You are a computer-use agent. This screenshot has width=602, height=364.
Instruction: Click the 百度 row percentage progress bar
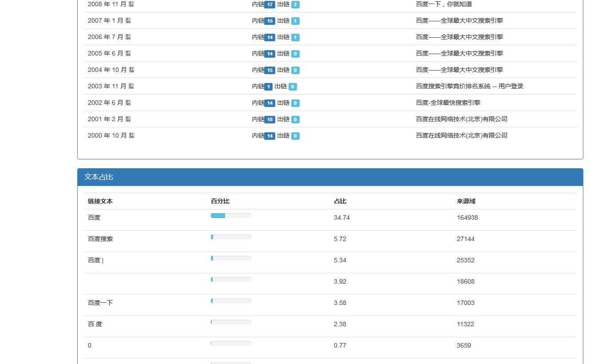(x=231, y=215)
